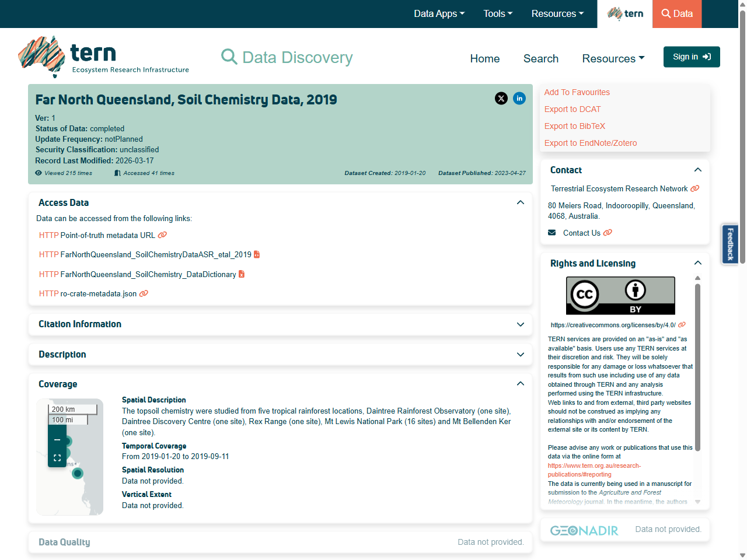Open the Resources dropdown menu

click(x=613, y=58)
